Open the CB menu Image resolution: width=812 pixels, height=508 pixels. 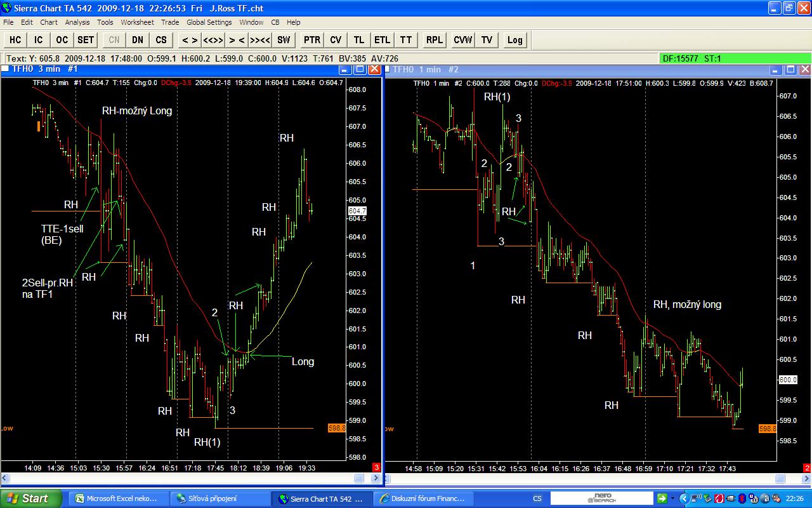(275, 22)
